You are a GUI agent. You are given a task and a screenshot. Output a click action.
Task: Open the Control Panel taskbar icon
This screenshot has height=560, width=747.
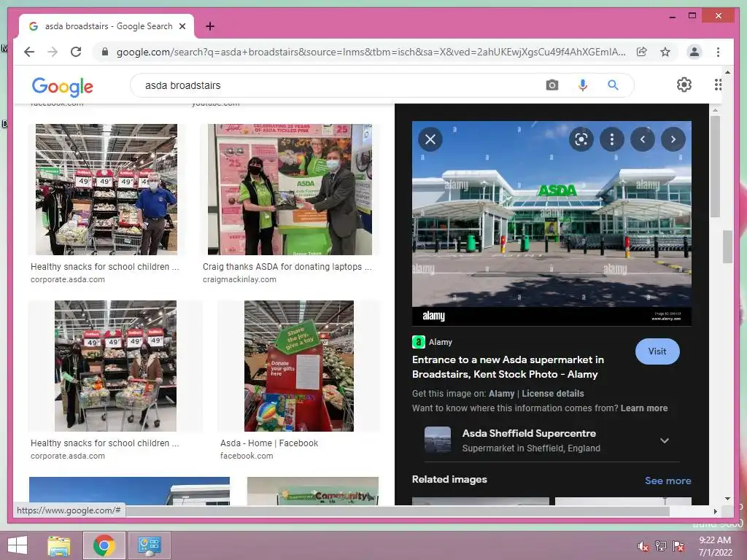[149, 545]
